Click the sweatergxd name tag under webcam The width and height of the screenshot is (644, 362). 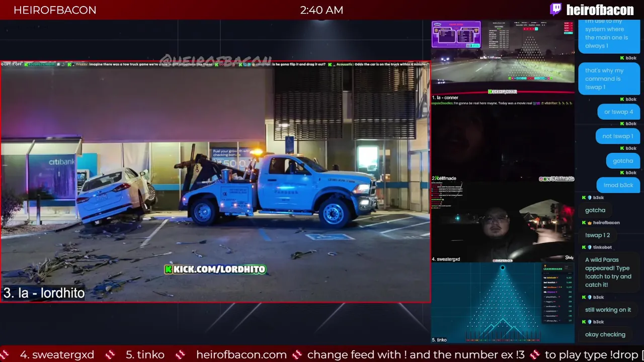(502, 260)
